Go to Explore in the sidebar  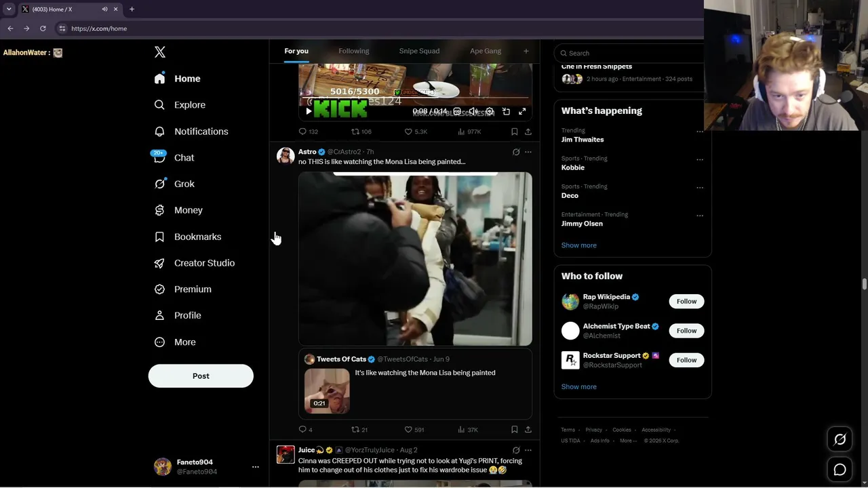(x=180, y=105)
